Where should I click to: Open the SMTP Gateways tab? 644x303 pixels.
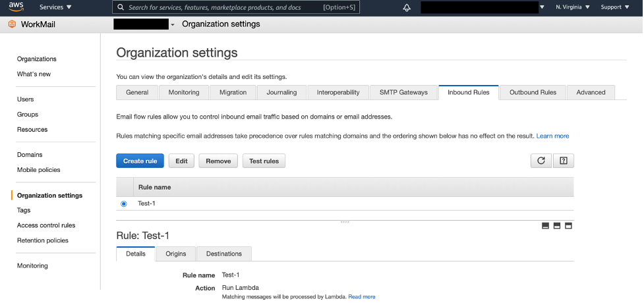pos(403,92)
